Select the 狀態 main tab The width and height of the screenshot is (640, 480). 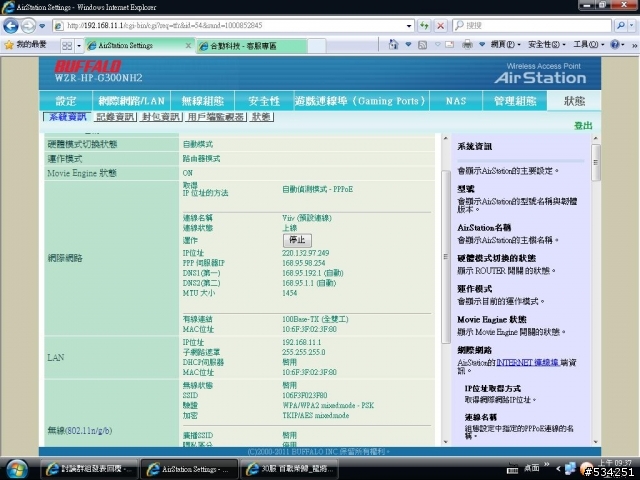click(x=574, y=101)
